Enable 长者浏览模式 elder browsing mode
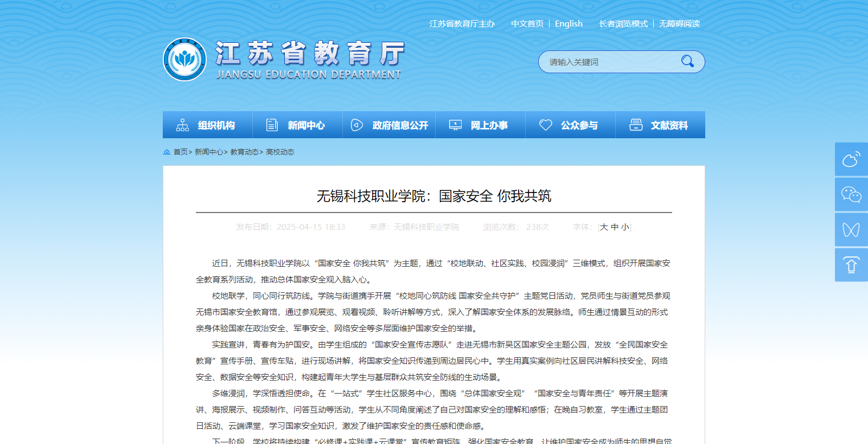 point(623,24)
